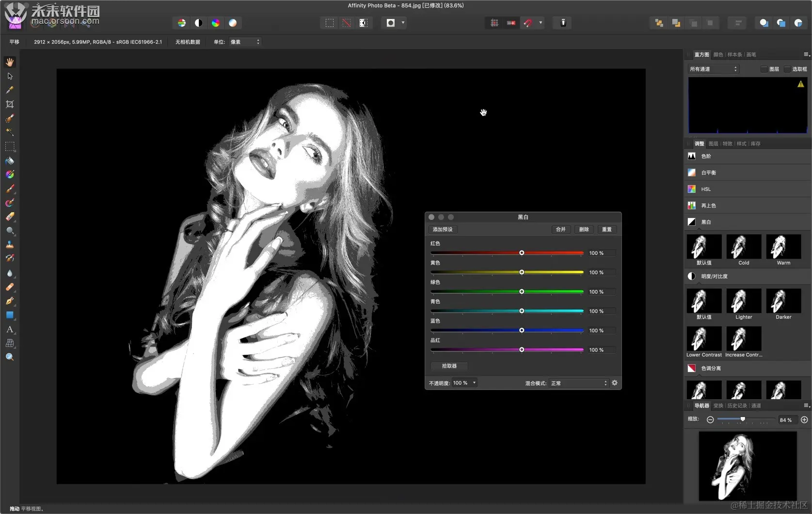Select the Flood Fill bucket tool
The width and height of the screenshot is (812, 514).
[10, 161]
